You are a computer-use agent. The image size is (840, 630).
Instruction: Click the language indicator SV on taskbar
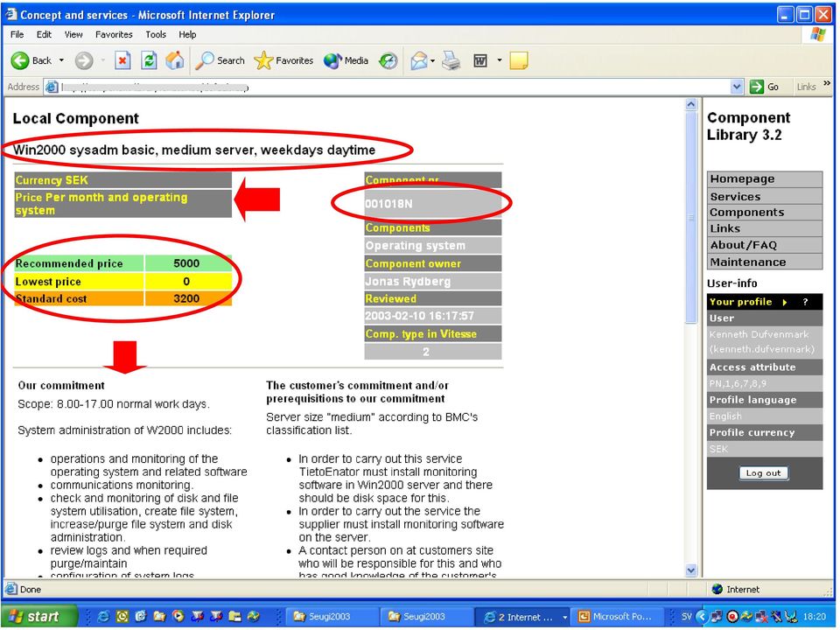tap(687, 617)
